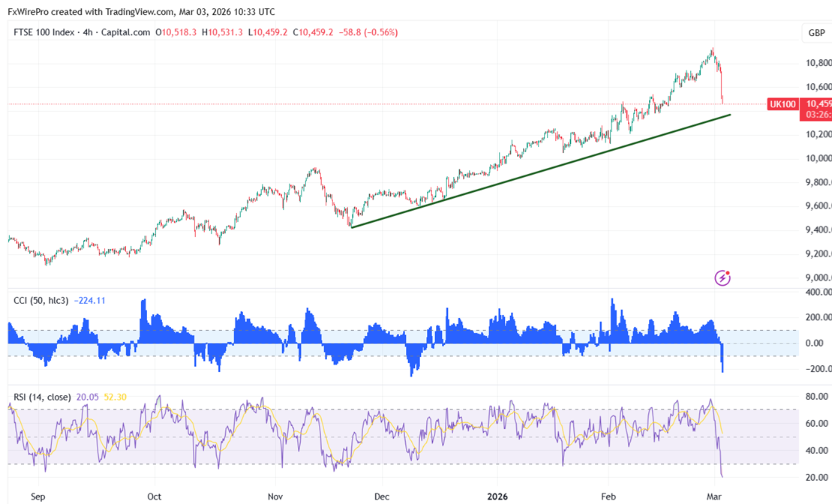The width and height of the screenshot is (832, 504).
Task: Click the 2026 label on time axis
Action: click(497, 496)
